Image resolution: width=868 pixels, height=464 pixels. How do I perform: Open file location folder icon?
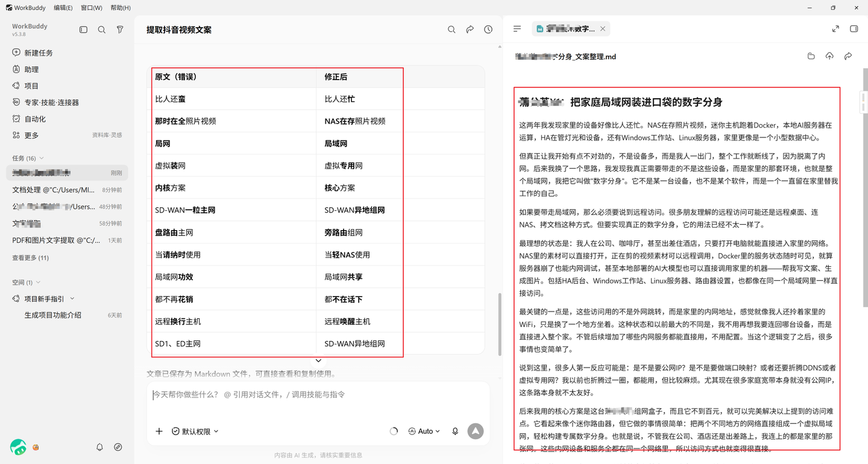[811, 56]
